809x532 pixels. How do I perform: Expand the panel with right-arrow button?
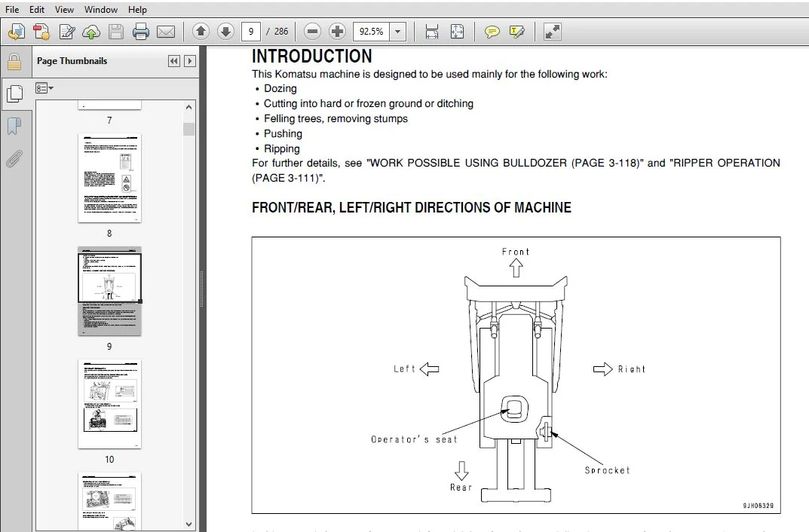pos(190,61)
